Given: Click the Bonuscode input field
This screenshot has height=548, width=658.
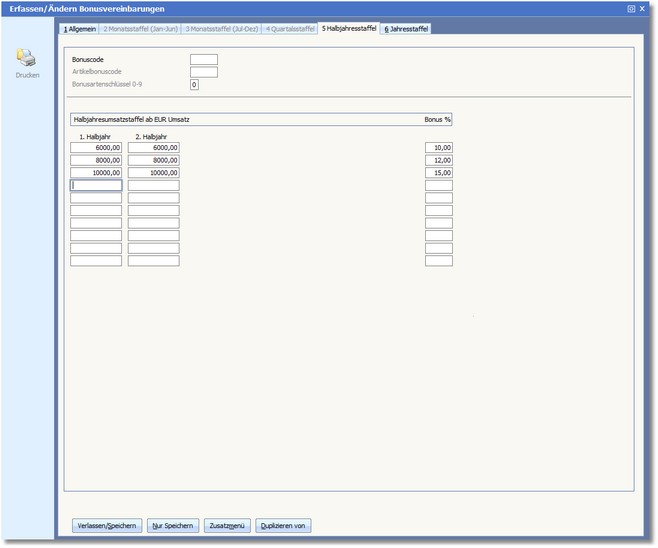Looking at the screenshot, I should 203,60.
